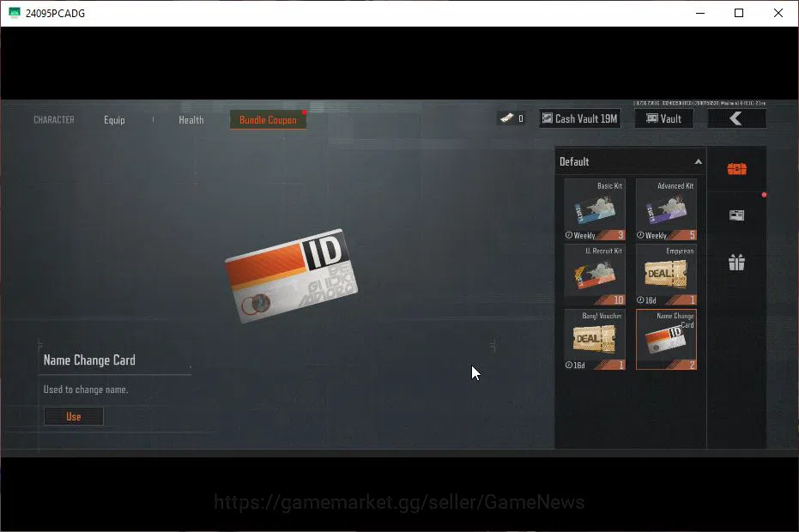The width and height of the screenshot is (799, 532).
Task: Collapse the Default category arrow
Action: [x=698, y=161]
